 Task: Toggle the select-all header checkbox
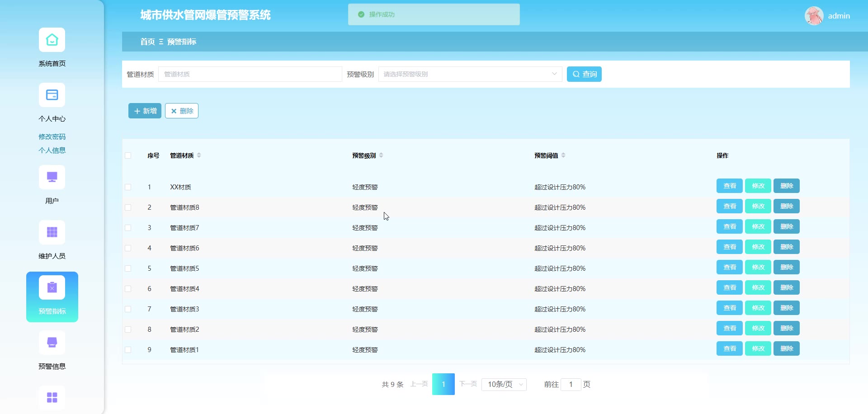[128, 155]
